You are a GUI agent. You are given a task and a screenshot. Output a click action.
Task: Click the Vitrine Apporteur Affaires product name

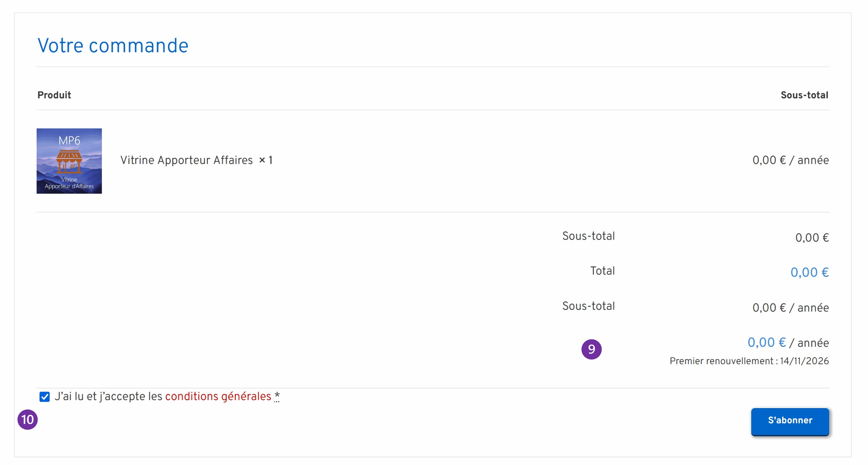[x=186, y=160]
